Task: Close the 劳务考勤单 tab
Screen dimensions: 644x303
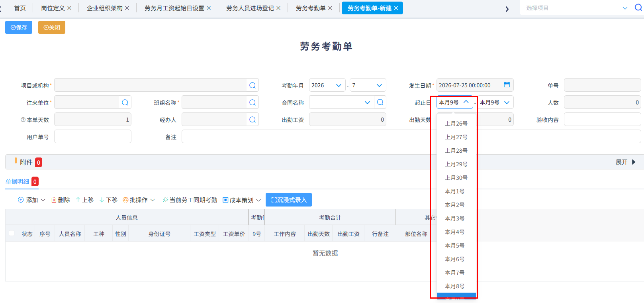Action: (330, 8)
